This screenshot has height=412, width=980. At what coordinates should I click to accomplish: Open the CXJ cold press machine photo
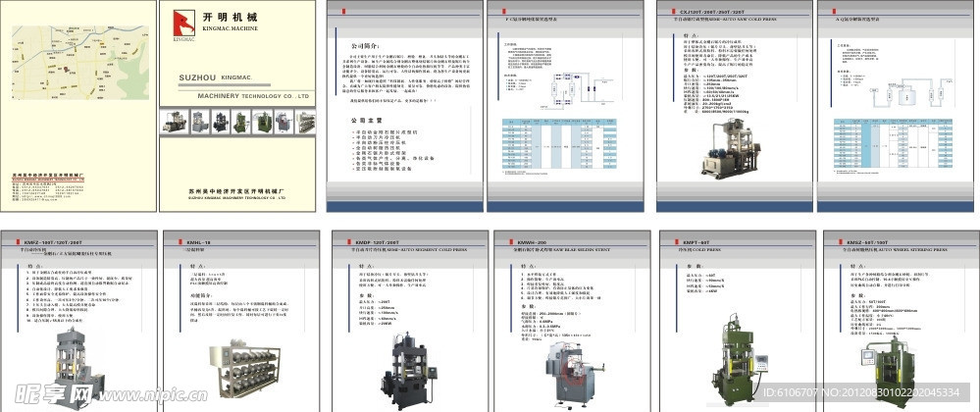click(730, 149)
